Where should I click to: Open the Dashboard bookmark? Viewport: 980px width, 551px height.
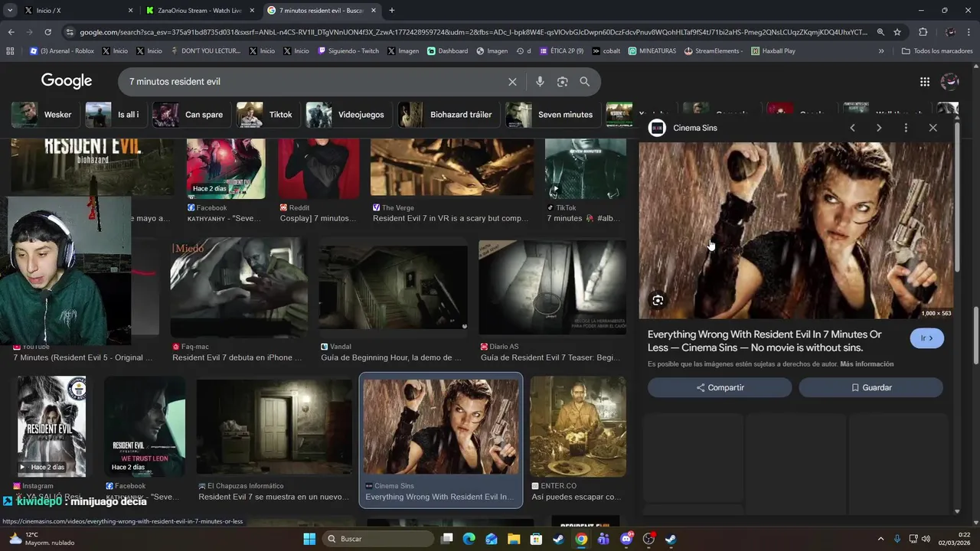click(448, 51)
